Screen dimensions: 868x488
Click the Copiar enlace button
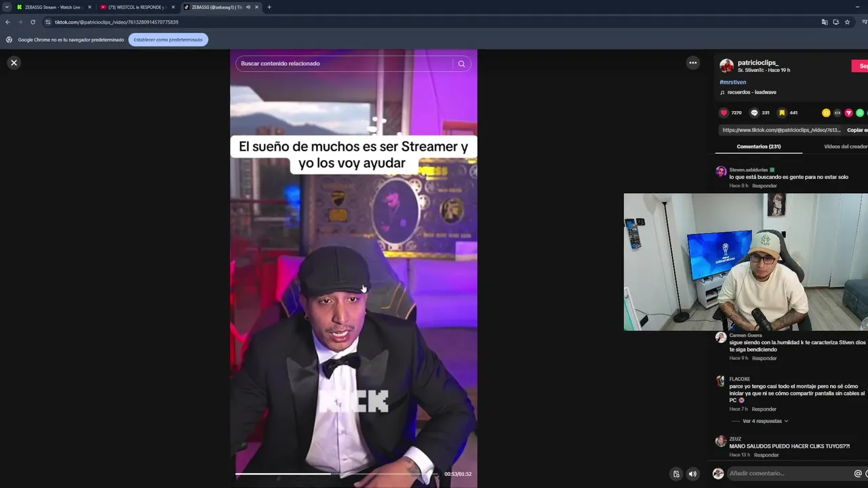point(857,130)
